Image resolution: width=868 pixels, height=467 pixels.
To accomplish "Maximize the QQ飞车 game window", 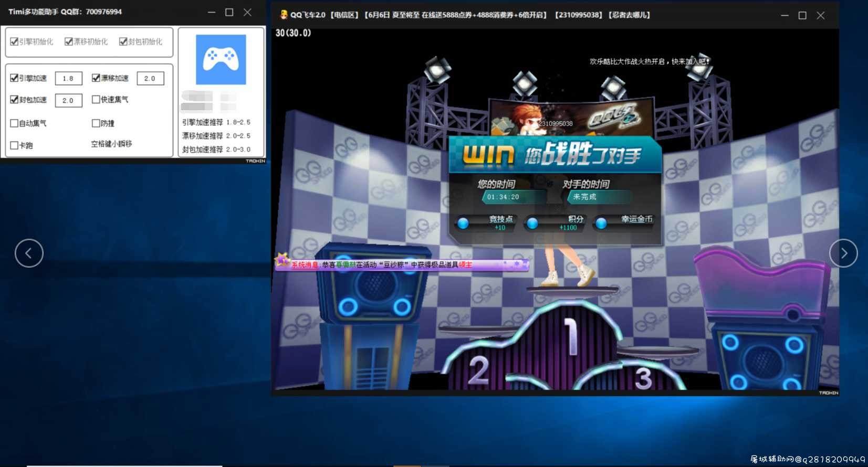I will [x=802, y=15].
